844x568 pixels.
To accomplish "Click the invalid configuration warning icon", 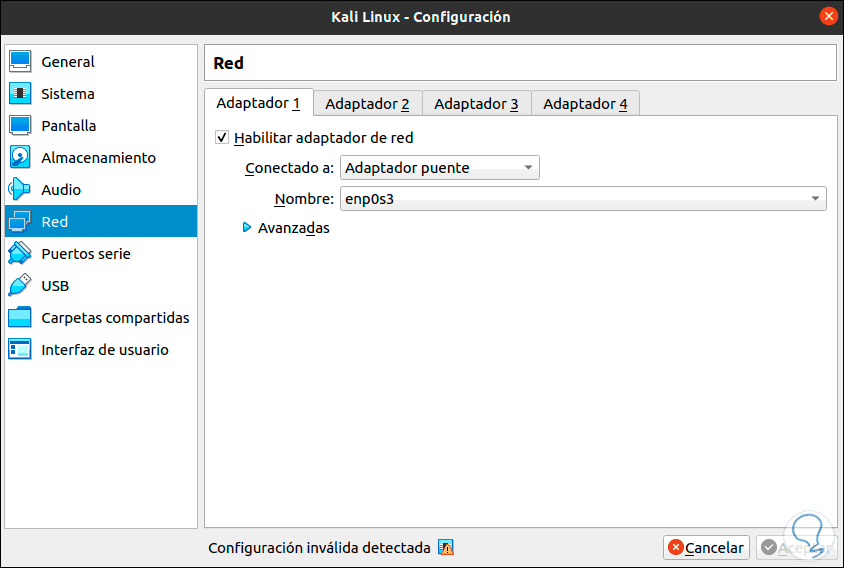I will 446,548.
